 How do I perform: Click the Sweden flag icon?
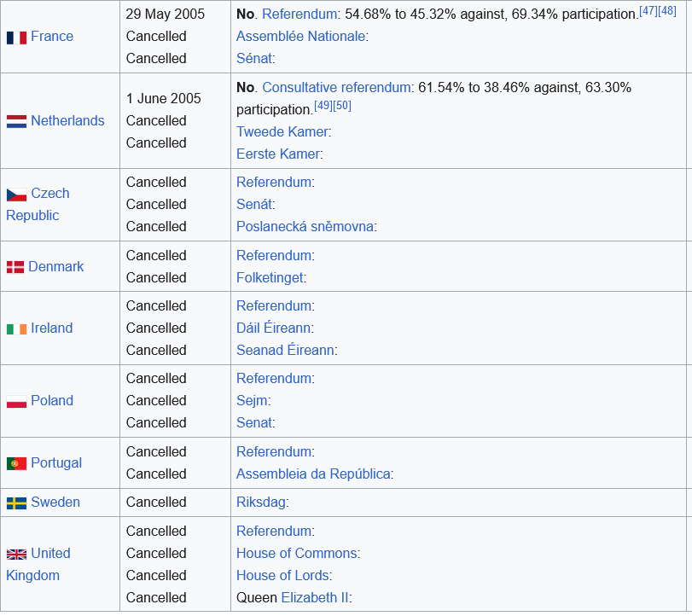click(16, 503)
